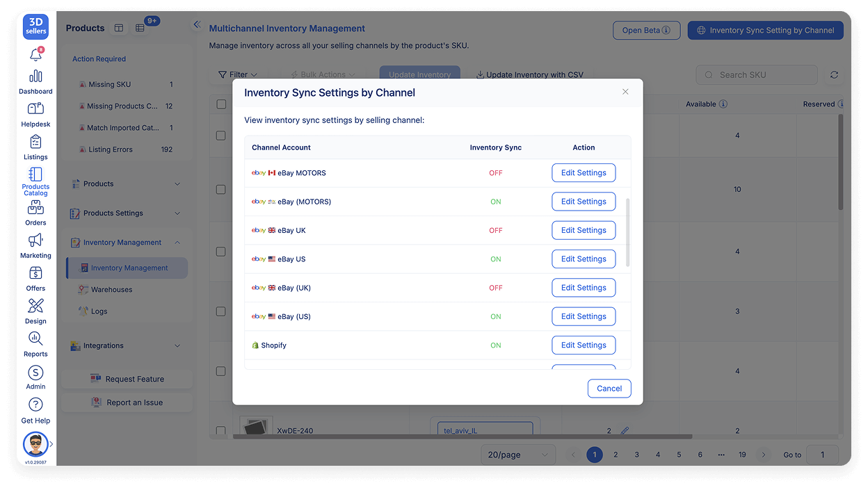Select Logs in the sidebar

(99, 311)
